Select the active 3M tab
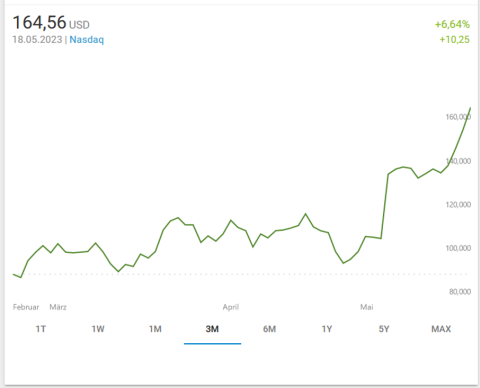480x388 pixels. click(x=212, y=329)
